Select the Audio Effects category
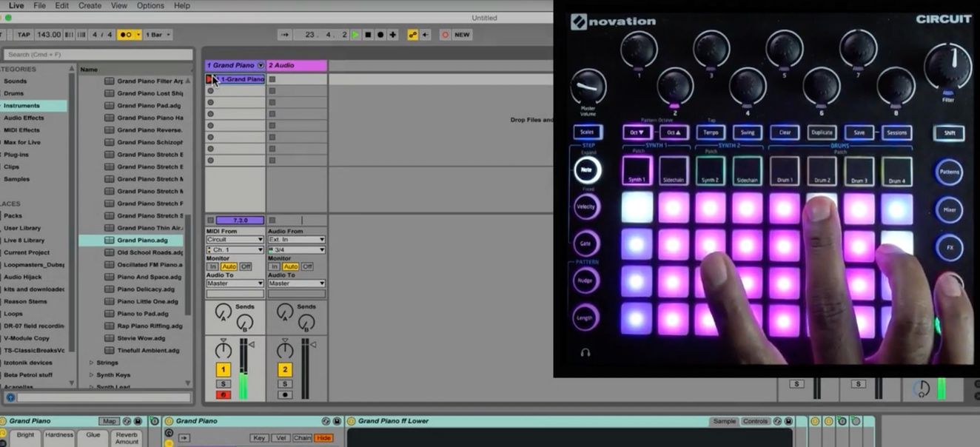The height and width of the screenshot is (447, 980). 24,118
